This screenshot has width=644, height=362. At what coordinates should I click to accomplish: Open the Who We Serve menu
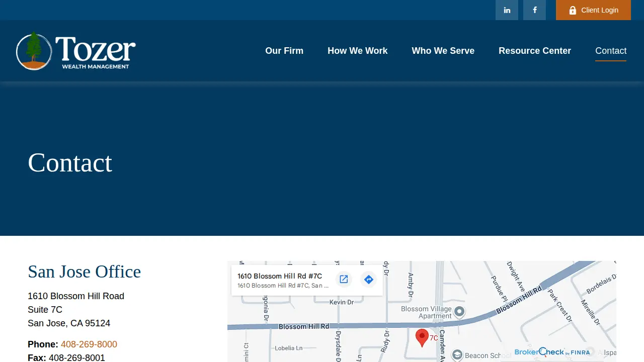443,51
